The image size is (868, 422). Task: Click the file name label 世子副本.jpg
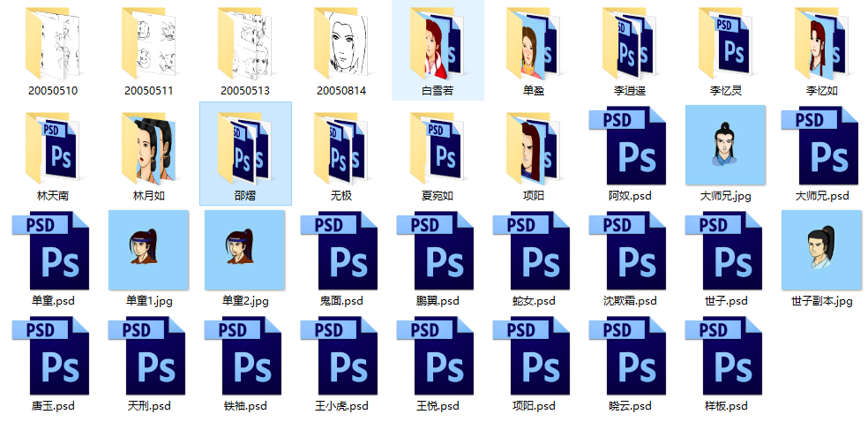[822, 301]
